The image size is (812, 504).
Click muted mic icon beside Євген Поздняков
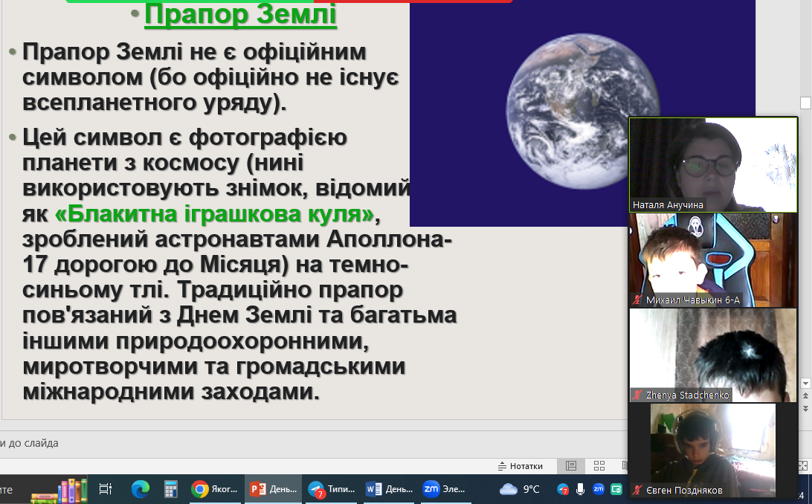(x=637, y=491)
